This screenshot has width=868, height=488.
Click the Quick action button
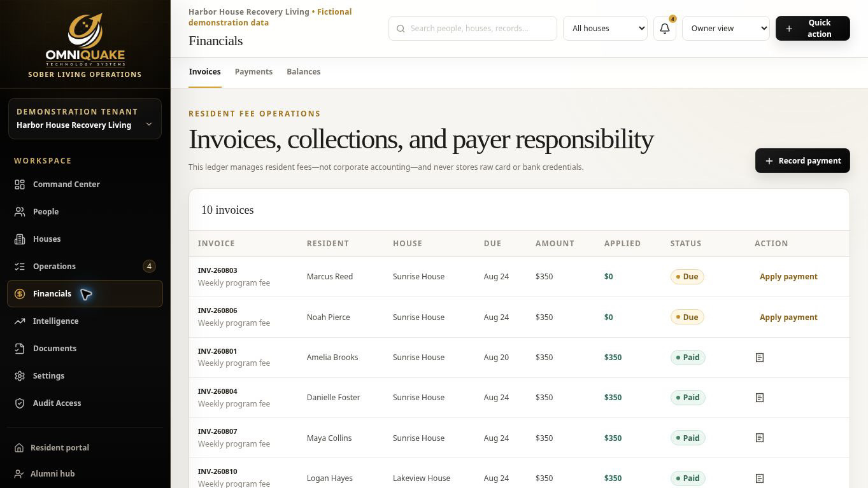813,29
